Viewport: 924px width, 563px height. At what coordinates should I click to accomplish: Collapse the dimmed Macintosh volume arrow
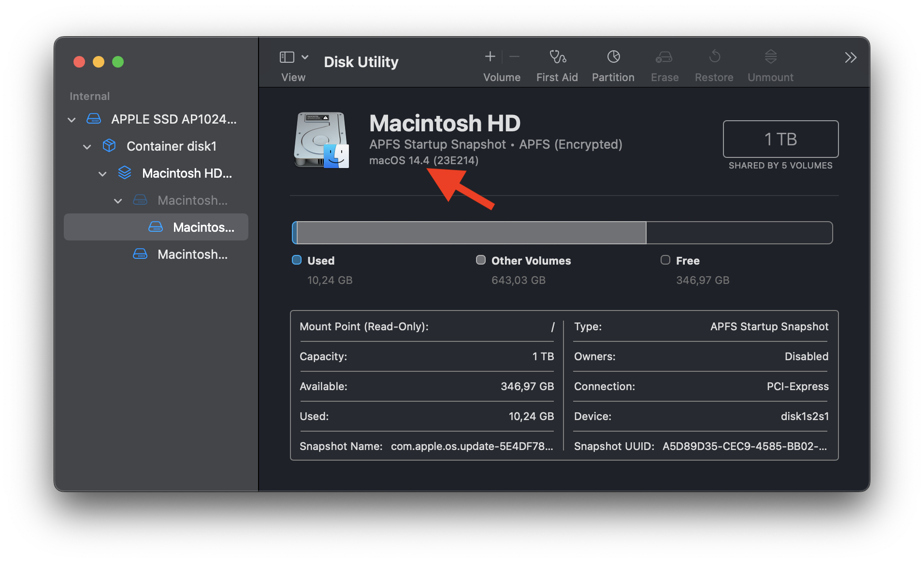pos(118,201)
